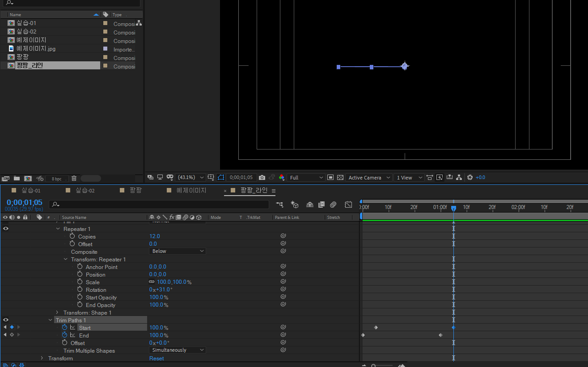Create a new composition from Project panel

(x=28, y=178)
